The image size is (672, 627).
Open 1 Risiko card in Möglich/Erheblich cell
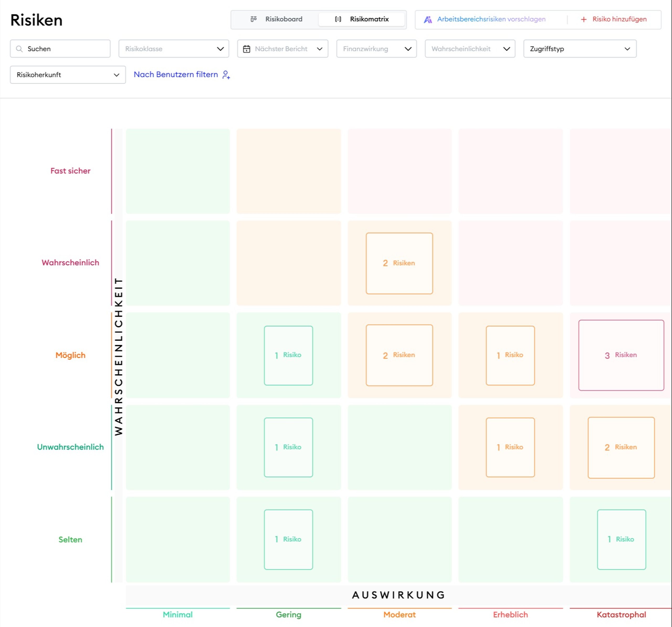(510, 355)
